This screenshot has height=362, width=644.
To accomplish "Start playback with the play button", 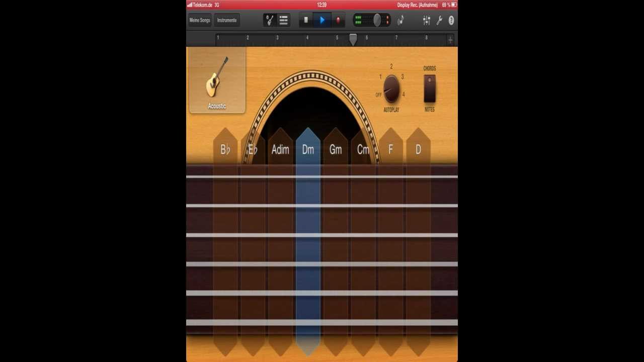I will pos(322,20).
